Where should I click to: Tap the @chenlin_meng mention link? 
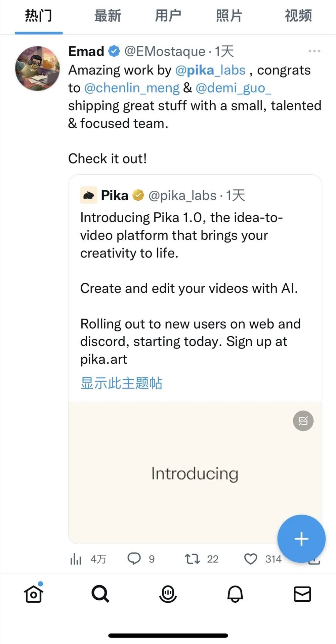click(132, 88)
